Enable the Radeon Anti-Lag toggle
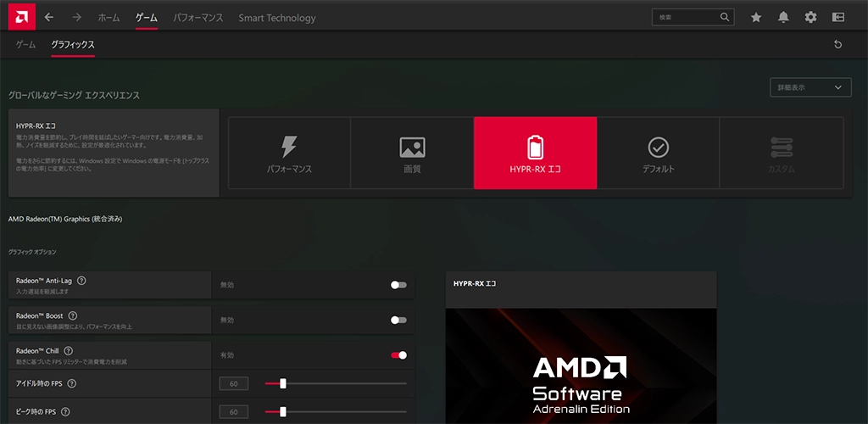868x424 pixels. point(398,285)
